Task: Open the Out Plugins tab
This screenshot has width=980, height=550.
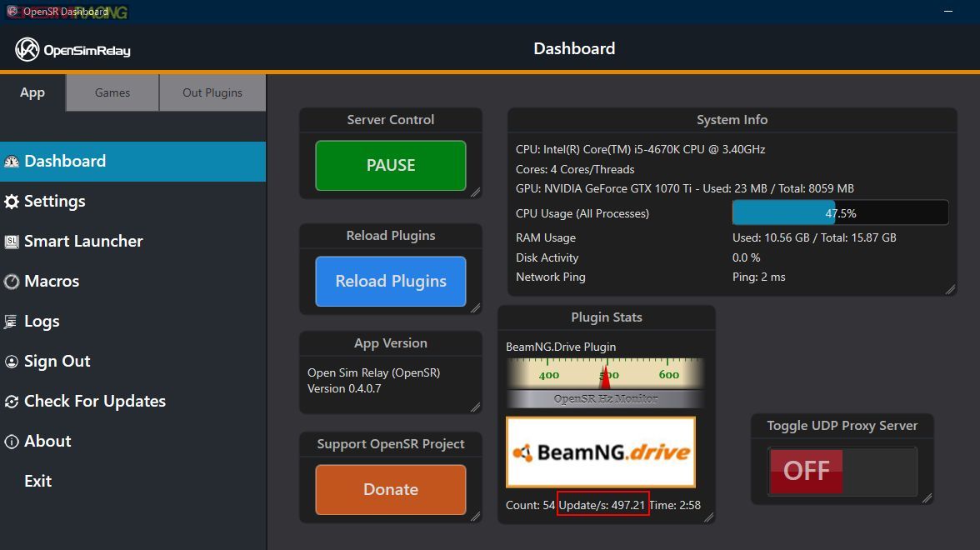Action: pyautogui.click(x=212, y=92)
